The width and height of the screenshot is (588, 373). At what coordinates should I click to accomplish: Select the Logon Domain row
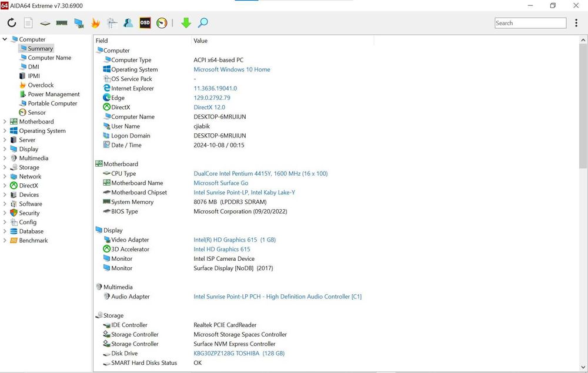coord(233,136)
